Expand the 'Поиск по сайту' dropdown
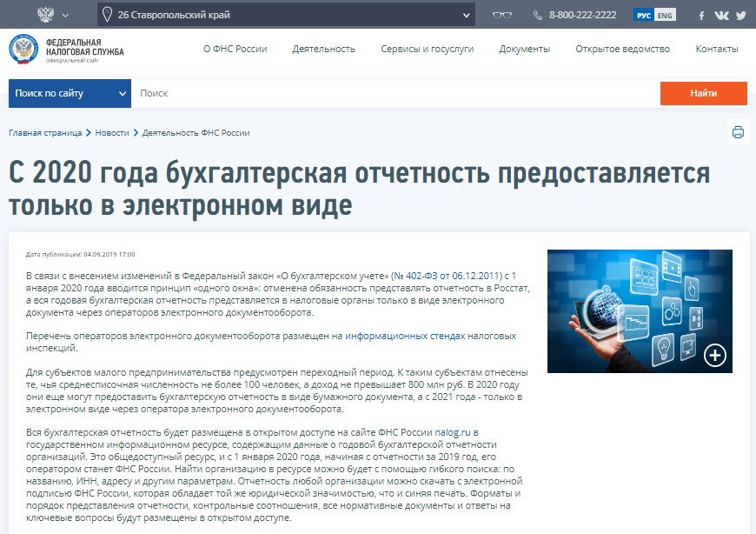Screen dimensions: 756x534 [x=70, y=92]
